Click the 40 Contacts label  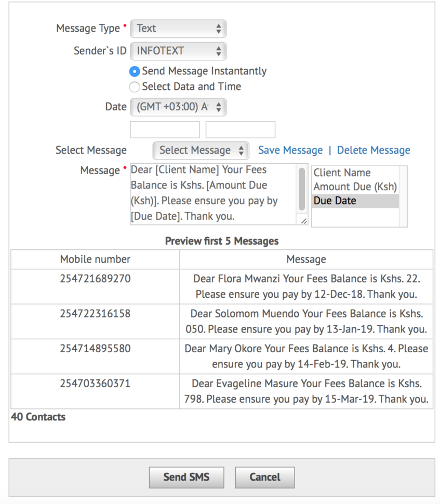(x=37, y=417)
